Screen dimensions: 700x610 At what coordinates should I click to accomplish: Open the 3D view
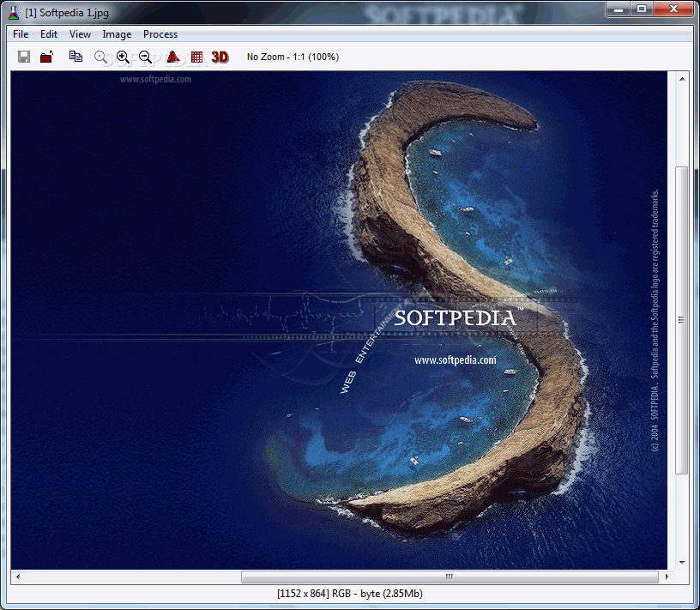click(x=220, y=57)
